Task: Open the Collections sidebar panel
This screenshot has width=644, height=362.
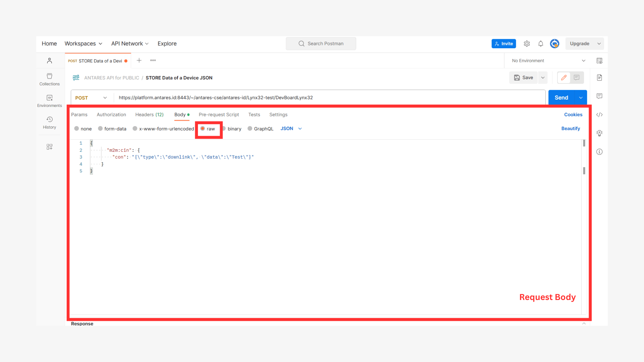Action: (49, 79)
